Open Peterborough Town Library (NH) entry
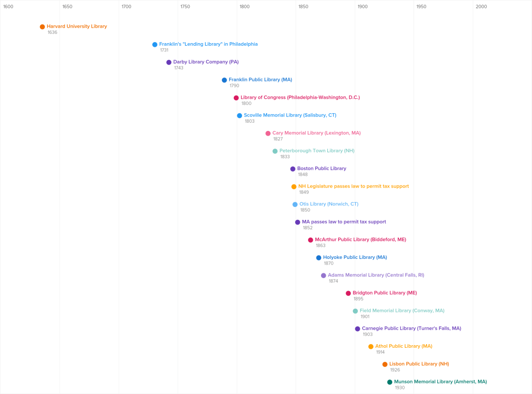 (x=316, y=151)
